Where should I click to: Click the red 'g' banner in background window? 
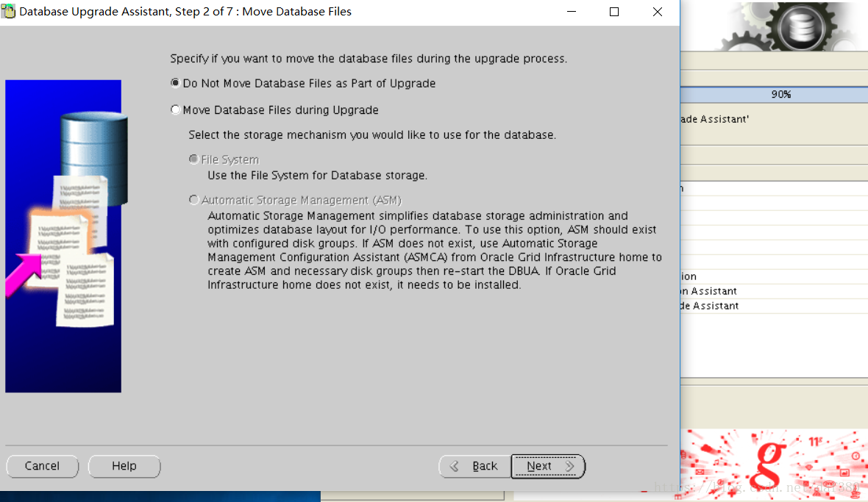(774, 463)
